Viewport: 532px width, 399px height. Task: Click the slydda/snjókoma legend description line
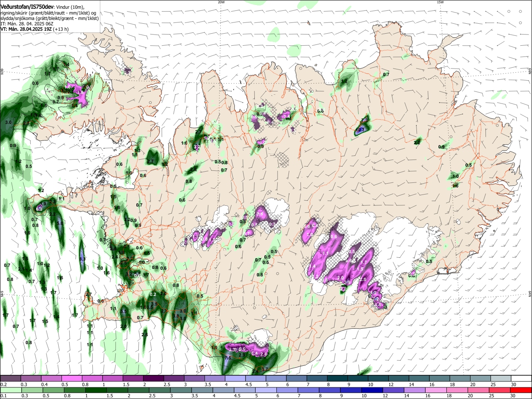click(x=49, y=18)
